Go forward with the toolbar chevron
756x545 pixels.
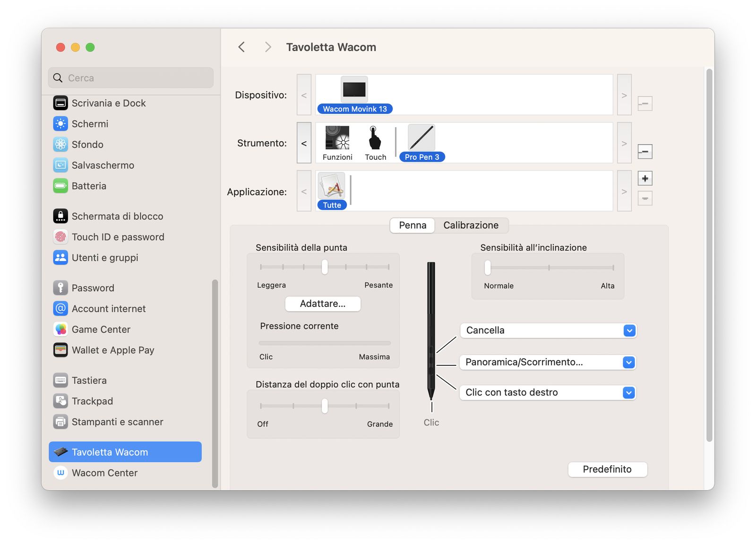click(x=268, y=47)
